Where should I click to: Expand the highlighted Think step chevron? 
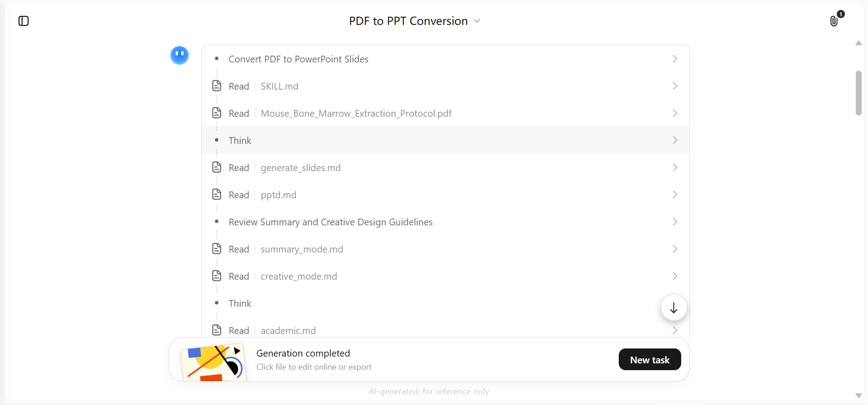click(x=675, y=140)
